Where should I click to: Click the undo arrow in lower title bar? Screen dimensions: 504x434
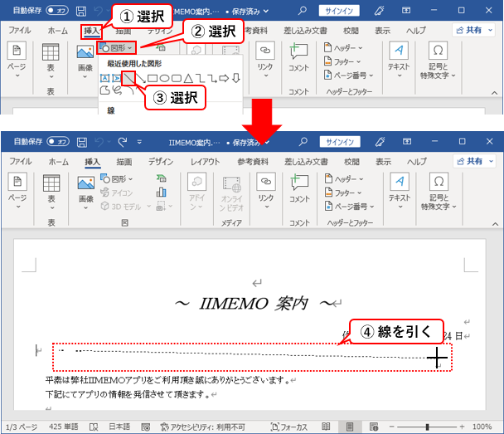[x=100, y=142]
